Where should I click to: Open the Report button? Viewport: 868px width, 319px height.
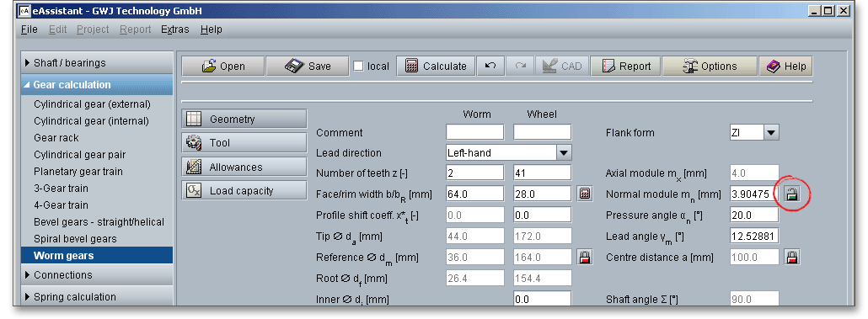[626, 66]
